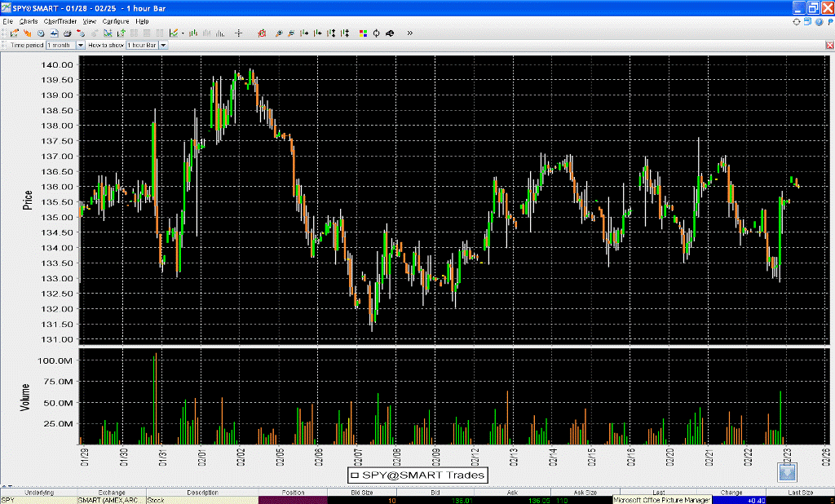Open the File menu
Screen dimensions: 835x504
coord(7,21)
